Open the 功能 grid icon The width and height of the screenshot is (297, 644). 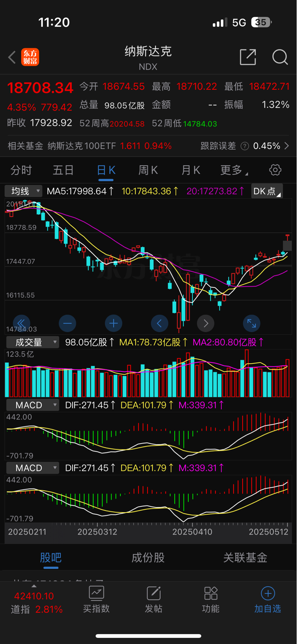point(210,593)
